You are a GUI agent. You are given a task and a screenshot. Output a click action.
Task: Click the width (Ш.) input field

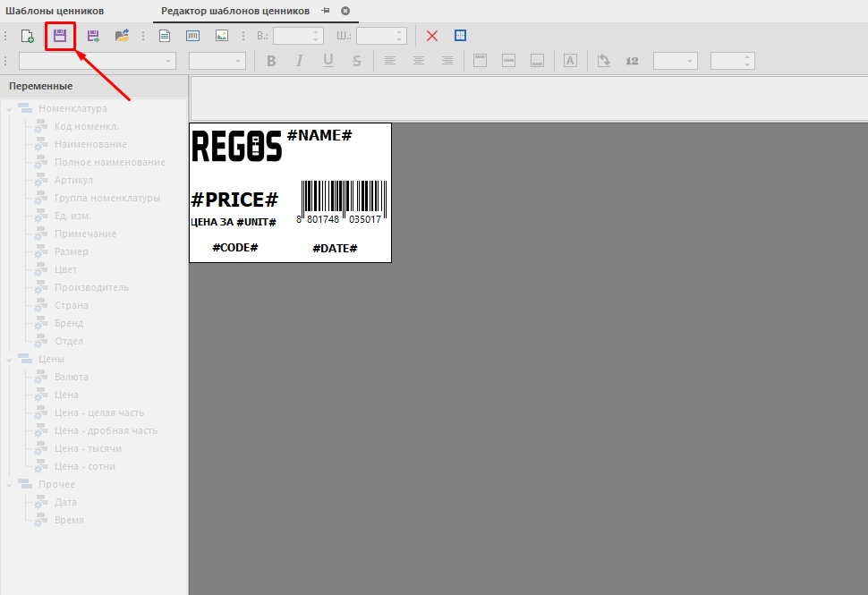375,36
